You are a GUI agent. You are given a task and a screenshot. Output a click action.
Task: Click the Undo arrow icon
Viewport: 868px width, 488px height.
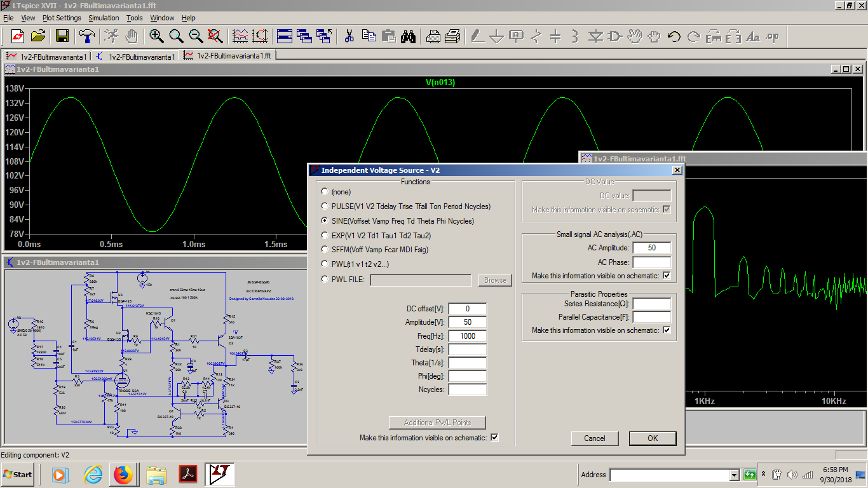pos(674,36)
